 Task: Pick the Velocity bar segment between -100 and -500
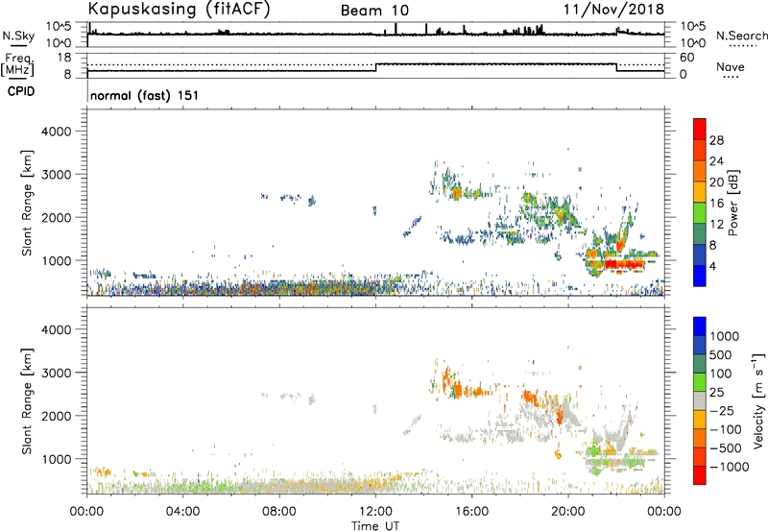(700, 439)
